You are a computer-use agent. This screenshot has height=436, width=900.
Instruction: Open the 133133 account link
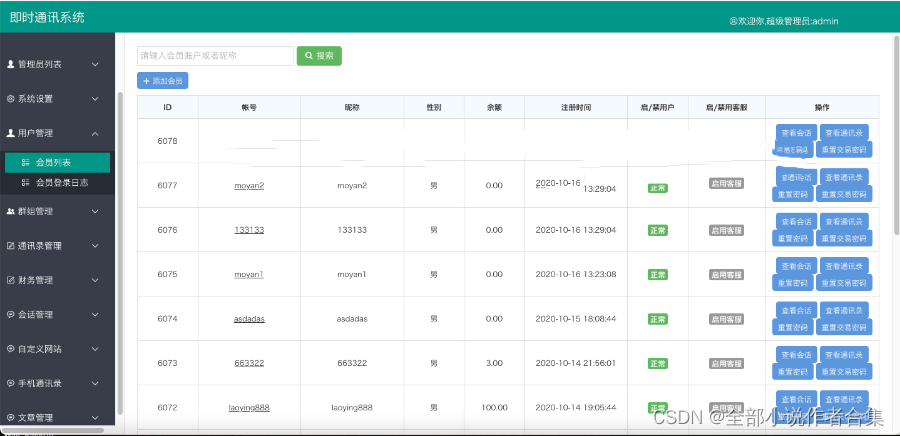[249, 230]
